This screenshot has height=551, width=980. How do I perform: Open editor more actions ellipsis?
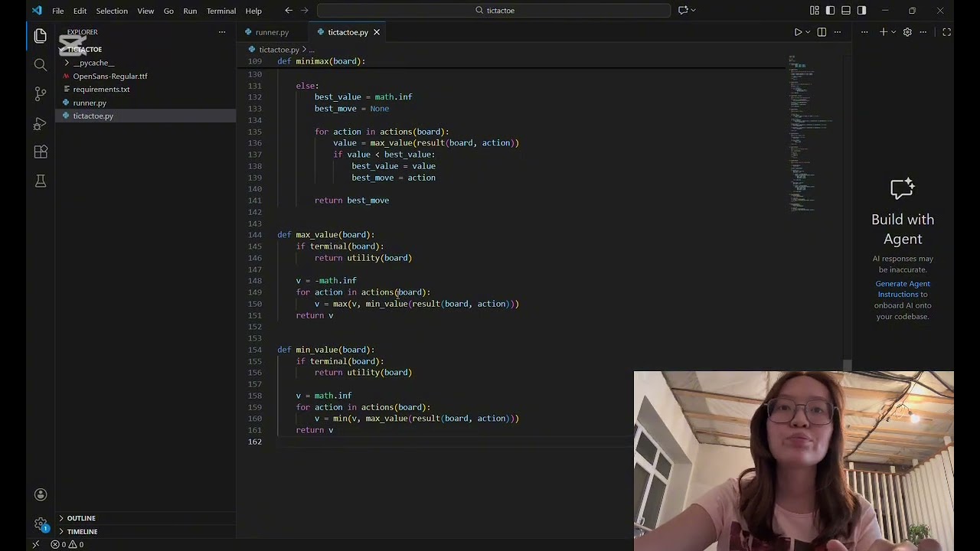(x=838, y=32)
